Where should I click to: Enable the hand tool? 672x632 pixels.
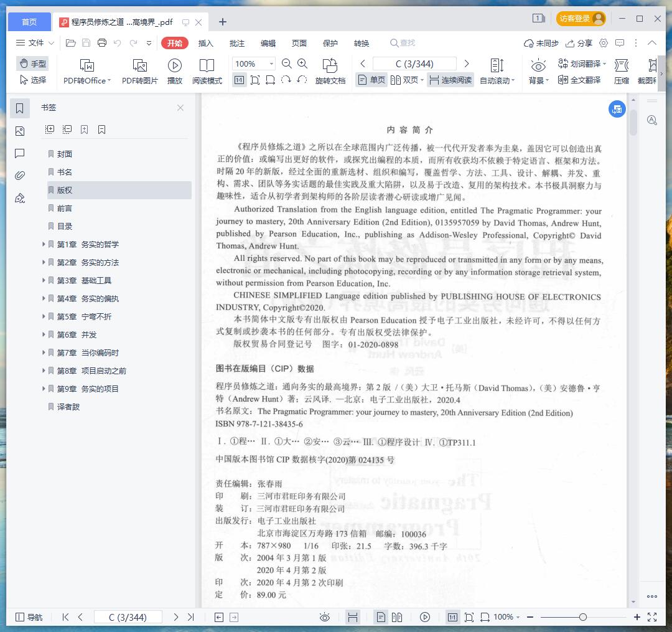click(32, 64)
